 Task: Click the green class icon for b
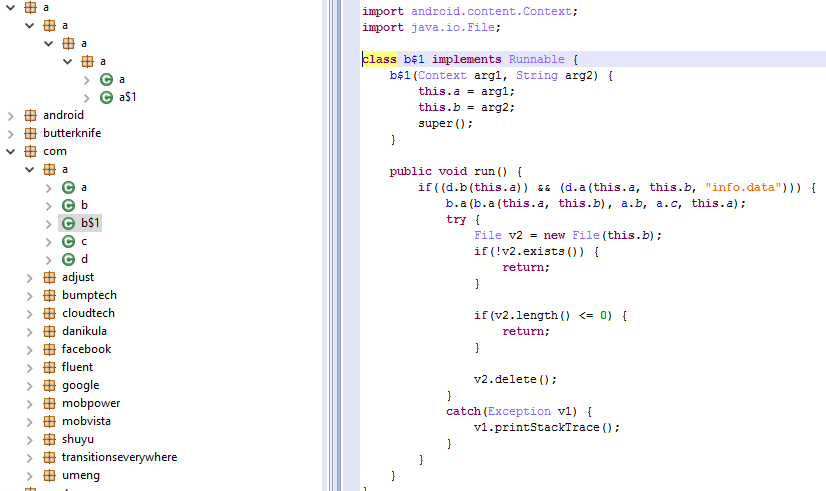point(68,205)
